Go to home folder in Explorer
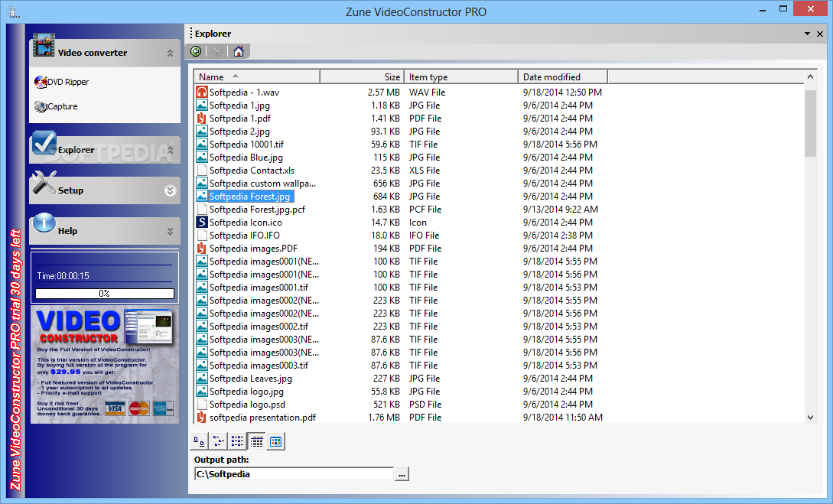The width and height of the screenshot is (833, 504). tap(239, 51)
